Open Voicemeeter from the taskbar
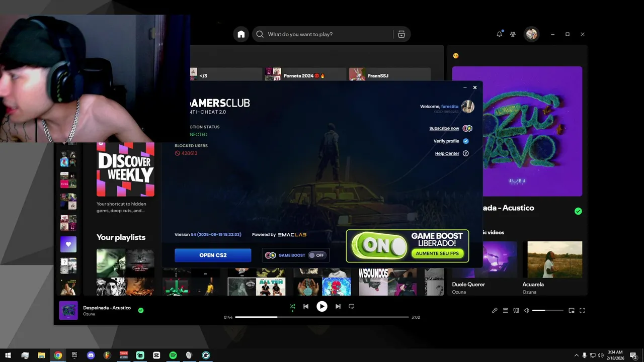The width and height of the screenshot is (644, 362). [123, 355]
